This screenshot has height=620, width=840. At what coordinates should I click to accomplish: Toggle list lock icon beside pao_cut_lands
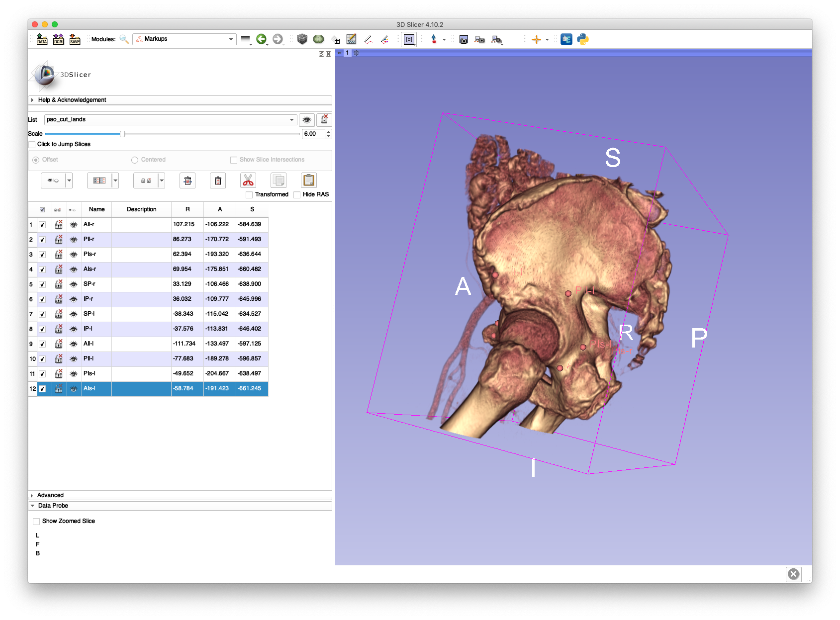pos(324,120)
